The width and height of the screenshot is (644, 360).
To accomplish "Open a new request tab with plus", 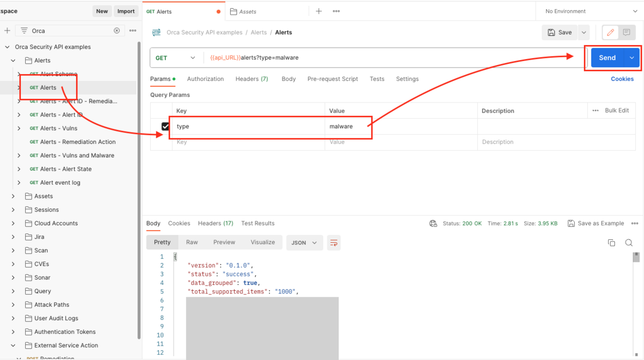I will [319, 11].
